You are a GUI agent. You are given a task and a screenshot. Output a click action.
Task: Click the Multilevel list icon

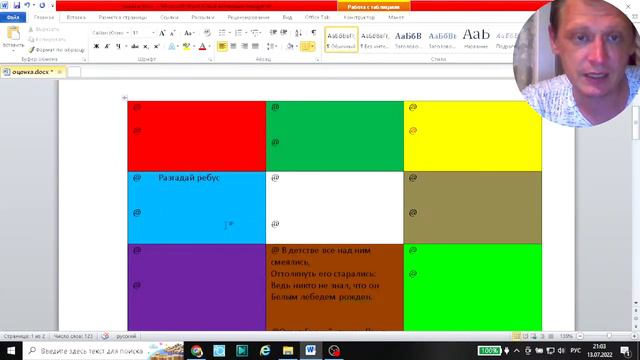pos(255,33)
